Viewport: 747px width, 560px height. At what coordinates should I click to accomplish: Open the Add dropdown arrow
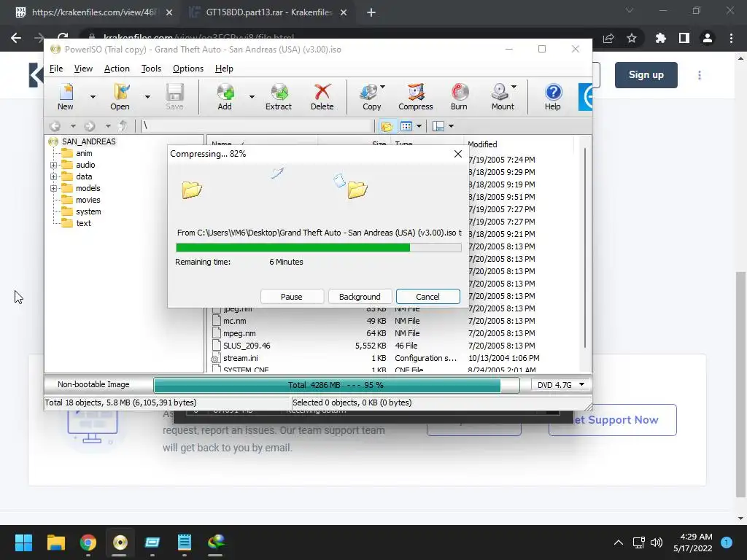[x=252, y=97]
